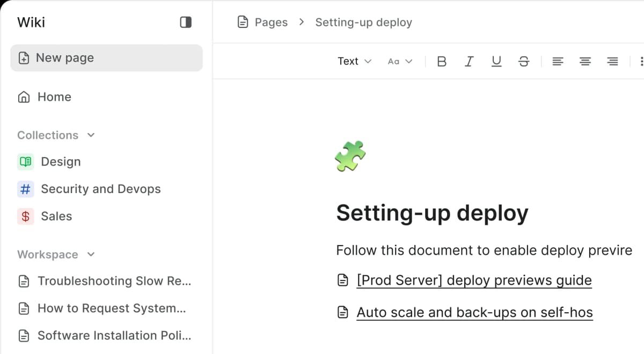Set text alignment to right
Viewport: 644px width, 354px height.
click(612, 61)
